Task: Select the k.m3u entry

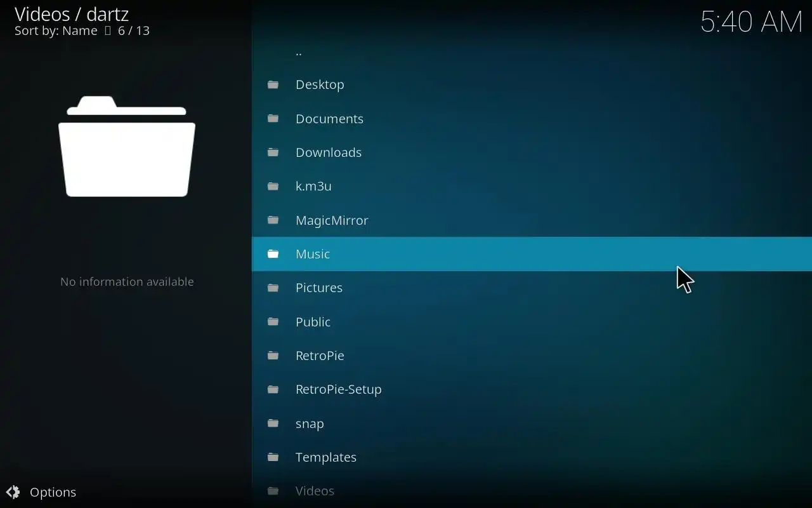Action: 532,187
